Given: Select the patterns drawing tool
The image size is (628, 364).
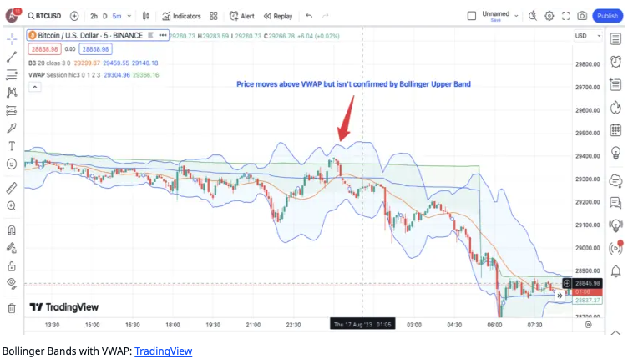Looking at the screenshot, I should coord(12,93).
